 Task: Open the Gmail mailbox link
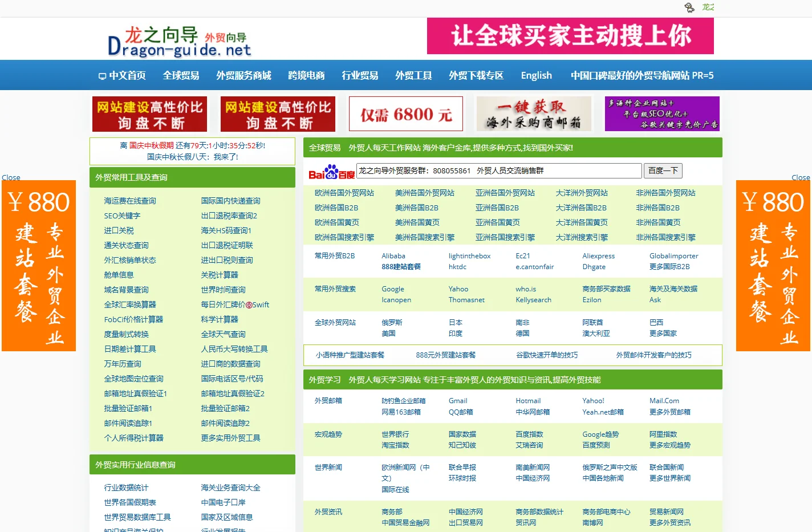pos(457,401)
